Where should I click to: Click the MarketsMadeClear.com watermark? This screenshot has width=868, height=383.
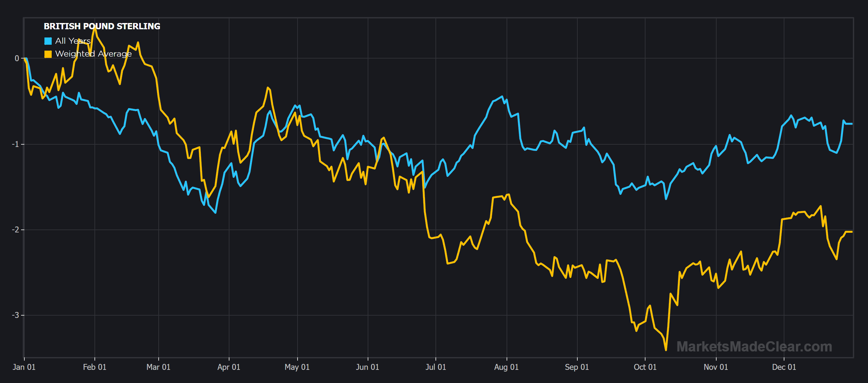[x=754, y=347]
